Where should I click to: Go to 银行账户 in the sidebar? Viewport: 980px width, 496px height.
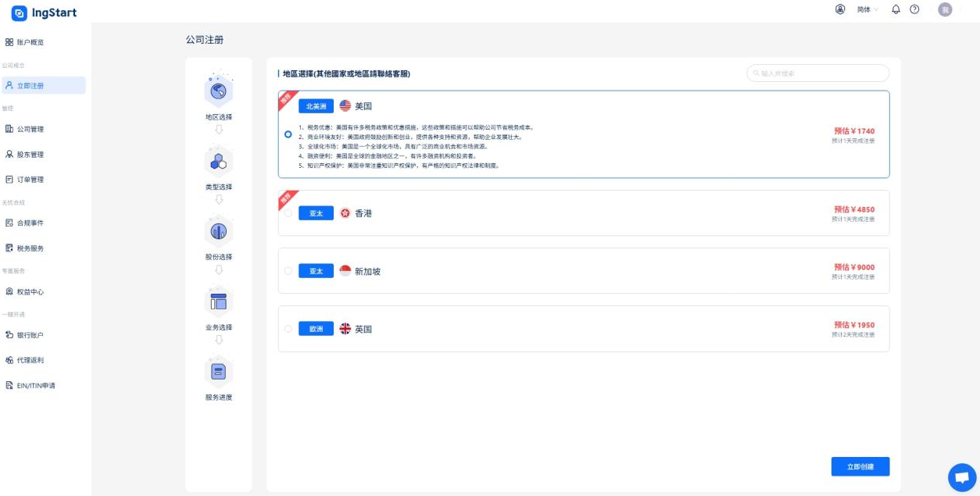click(30, 335)
